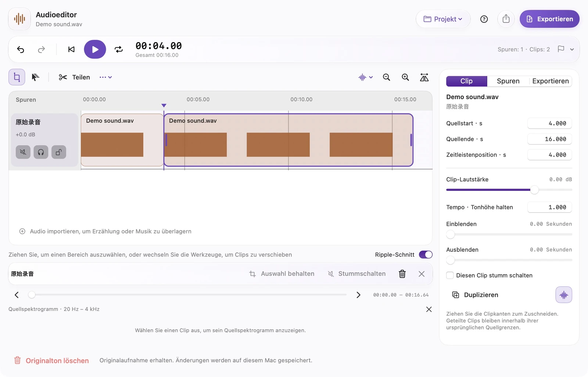
Task: Click the Quellende input field
Action: [549, 139]
